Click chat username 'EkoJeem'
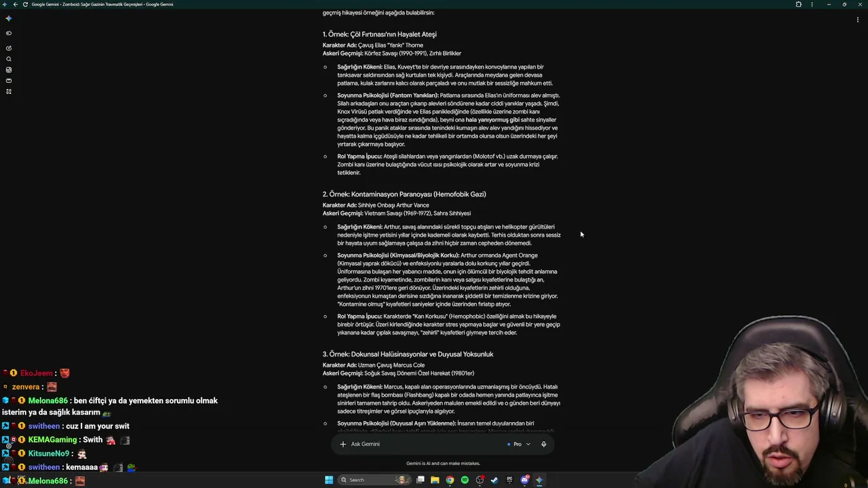This screenshot has width=868, height=488. (36, 373)
